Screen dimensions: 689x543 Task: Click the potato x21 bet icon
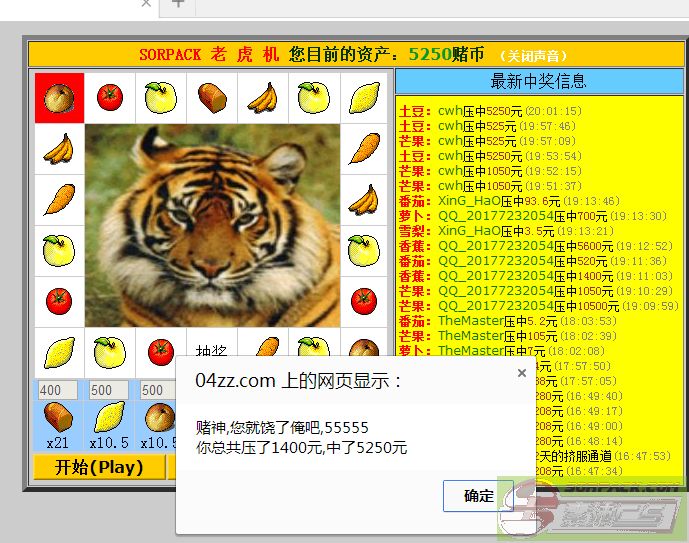coord(58,417)
